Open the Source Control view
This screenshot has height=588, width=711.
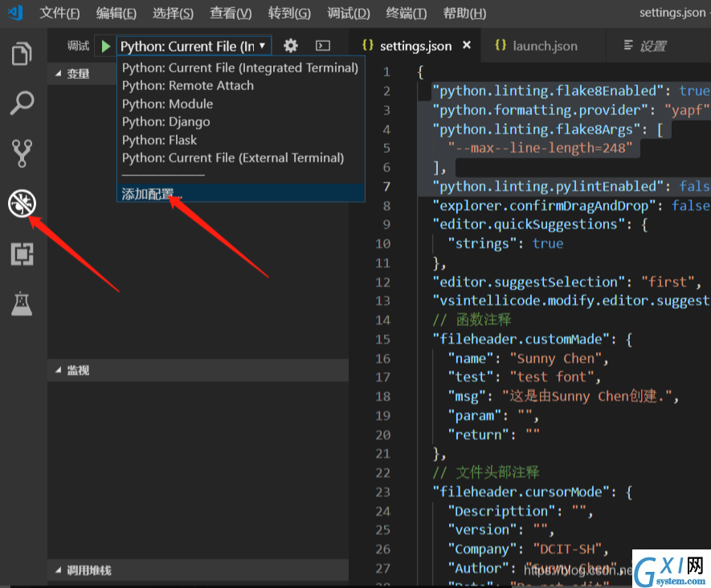(22, 153)
